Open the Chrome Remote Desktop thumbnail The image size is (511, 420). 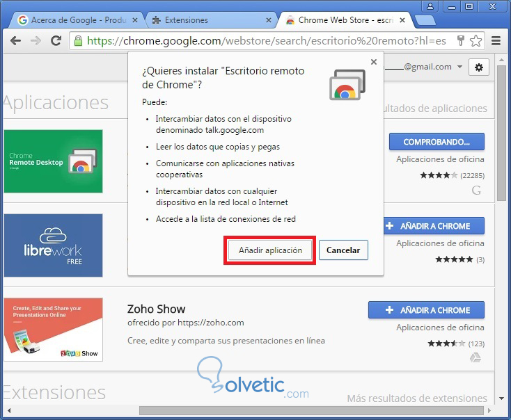[53, 161]
